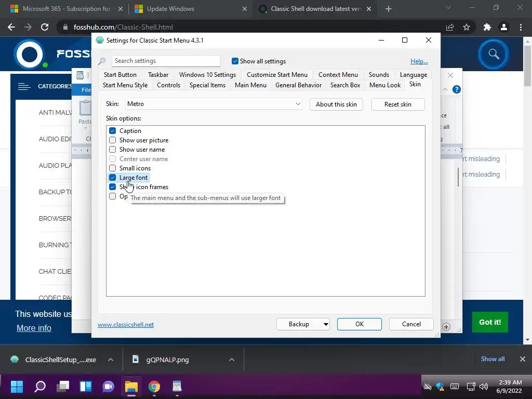532x399 pixels.
Task: Open File Explorer on taskbar
Action: (131, 387)
